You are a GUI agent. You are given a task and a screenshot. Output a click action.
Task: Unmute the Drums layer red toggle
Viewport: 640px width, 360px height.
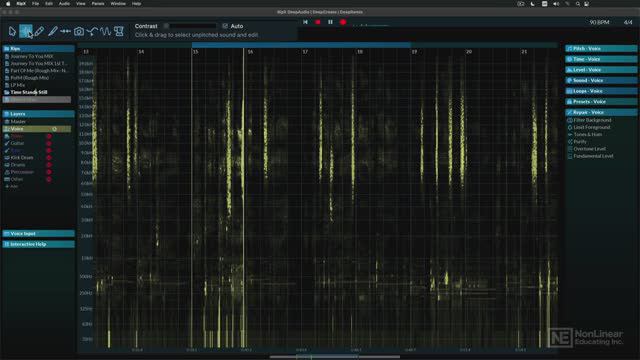coord(49,165)
